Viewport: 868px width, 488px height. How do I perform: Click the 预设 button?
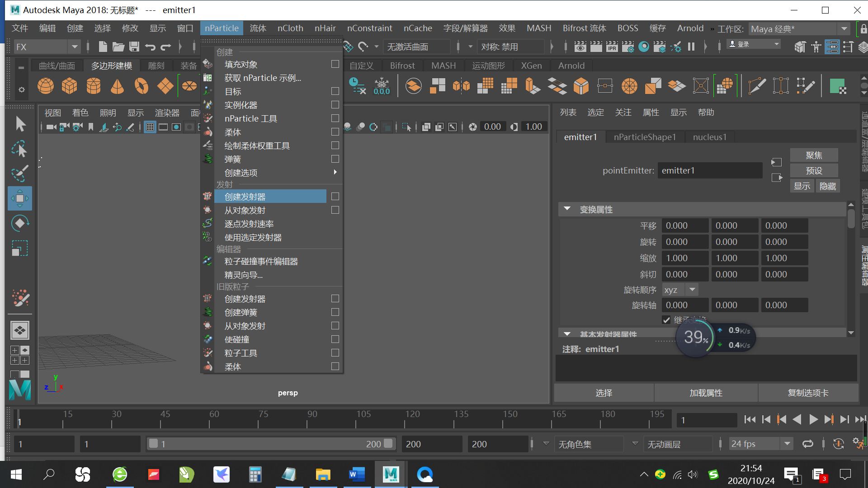click(x=814, y=171)
